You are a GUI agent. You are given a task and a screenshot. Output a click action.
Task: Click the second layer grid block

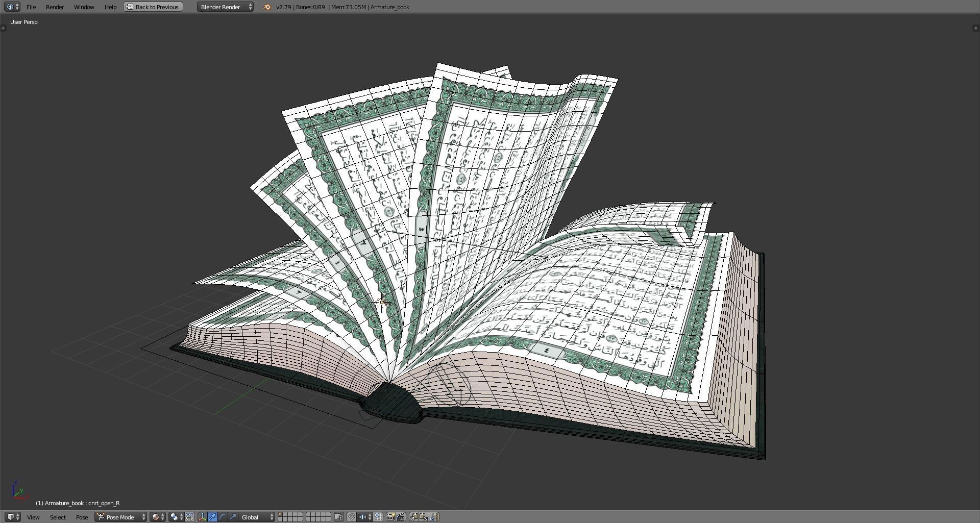tap(318, 517)
